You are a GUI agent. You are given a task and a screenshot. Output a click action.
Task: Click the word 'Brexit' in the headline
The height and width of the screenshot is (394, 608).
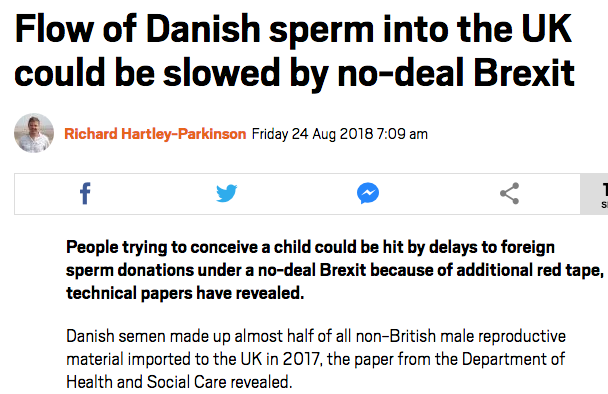coord(524,73)
